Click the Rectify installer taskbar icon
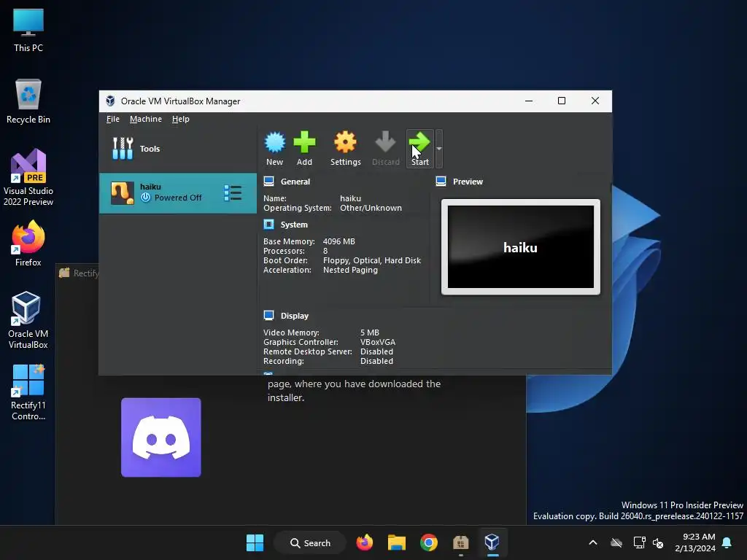The height and width of the screenshot is (560, 747). pos(461,542)
